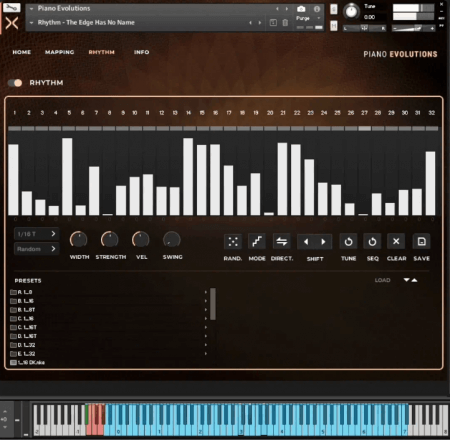Open the 1/16 T rate selector
450x440 pixels.
pos(36,234)
